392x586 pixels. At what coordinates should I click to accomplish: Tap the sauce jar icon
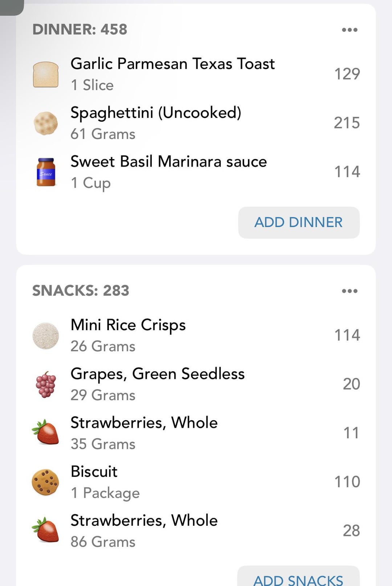46,172
